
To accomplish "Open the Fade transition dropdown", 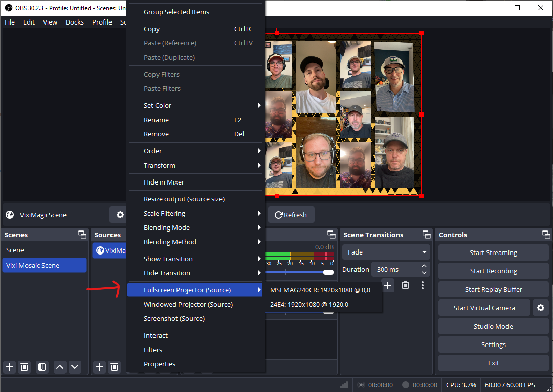I will 386,252.
